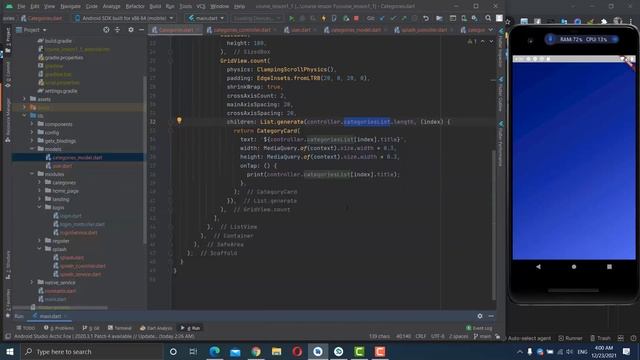This screenshot has height=360, width=640.
Task: Collapse the lib folder
Action: [x=24, y=116]
